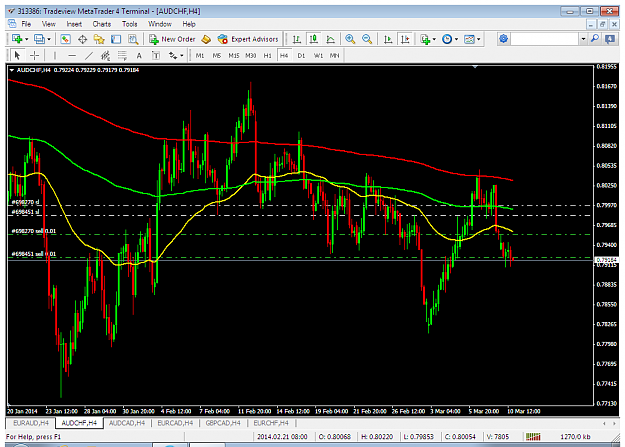Switch chart to candlesticks style

(314, 39)
